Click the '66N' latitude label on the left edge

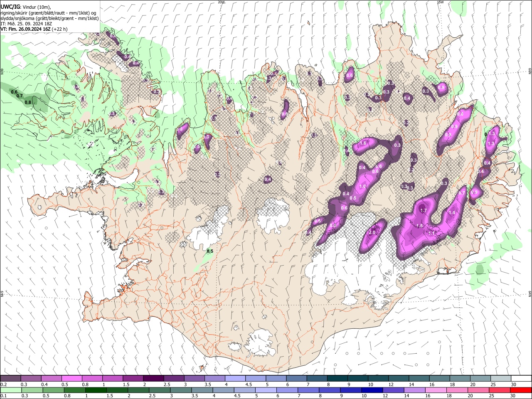(x=2, y=71)
